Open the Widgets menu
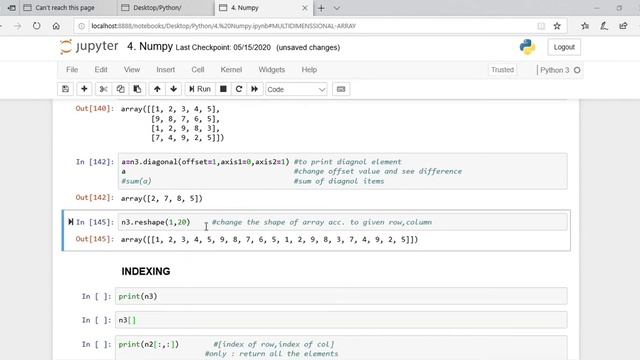640x360 pixels. (x=271, y=70)
